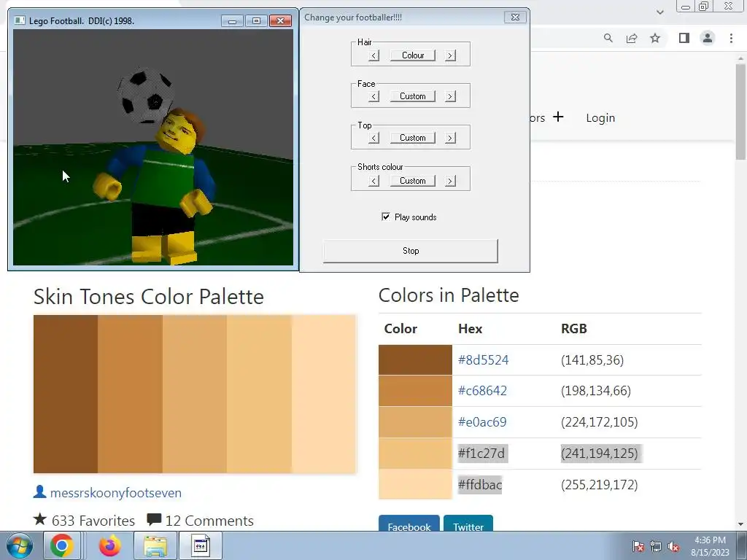The image size is (747, 560).
Task: Click RGB value (224,172,105)
Action: point(600,422)
